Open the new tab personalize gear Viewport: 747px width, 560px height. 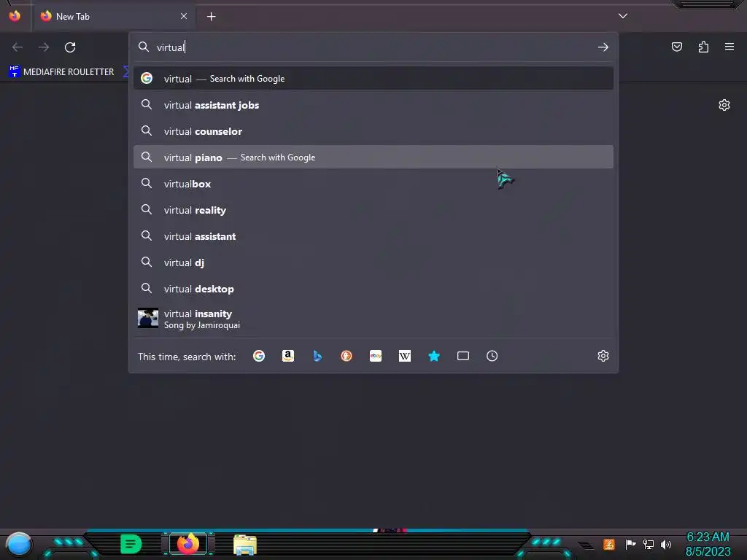[x=724, y=105]
